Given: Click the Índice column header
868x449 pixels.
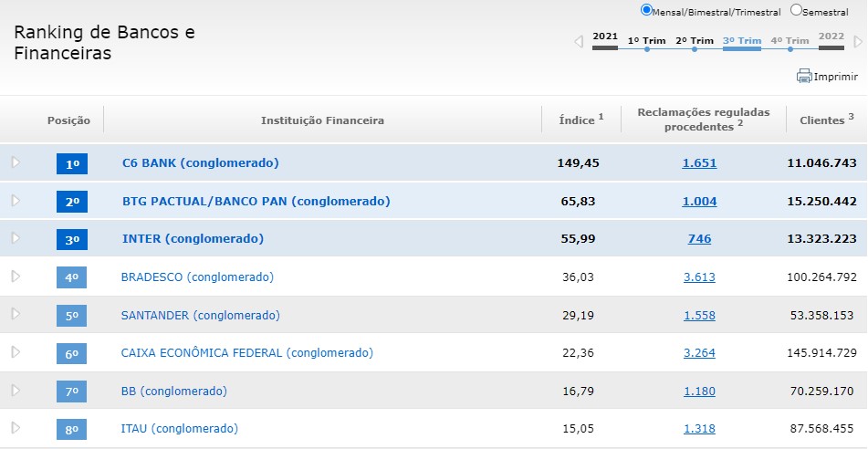Looking at the screenshot, I should (x=581, y=120).
